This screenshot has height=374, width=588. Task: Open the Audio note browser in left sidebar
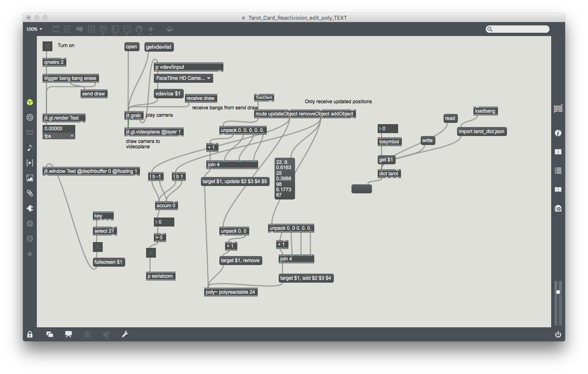point(30,147)
